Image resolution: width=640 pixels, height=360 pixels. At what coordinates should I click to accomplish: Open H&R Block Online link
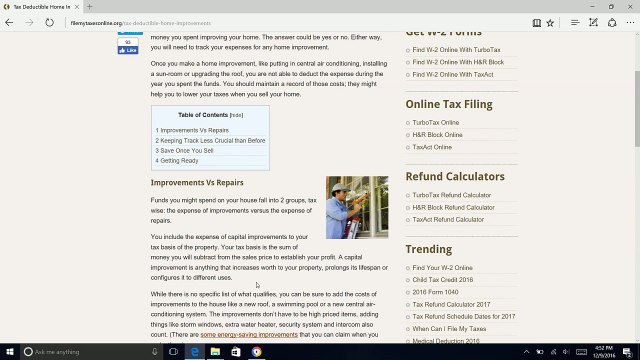tap(437, 135)
